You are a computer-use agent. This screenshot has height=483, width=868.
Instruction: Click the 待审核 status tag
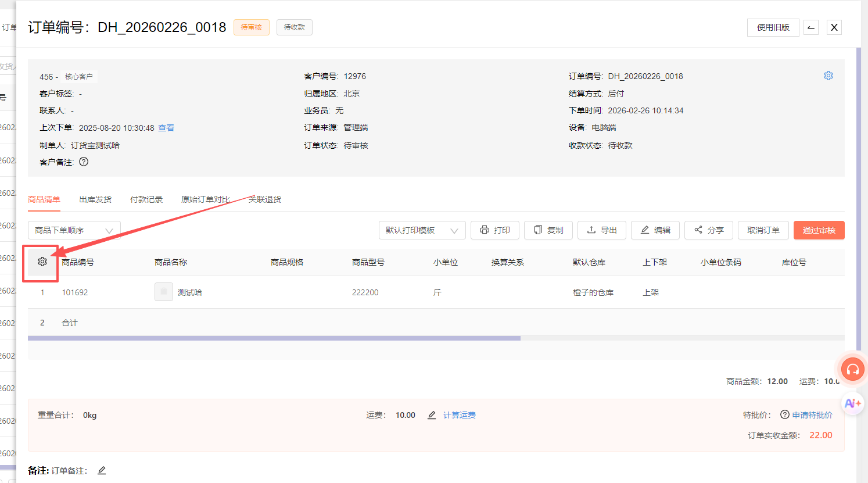pos(252,27)
